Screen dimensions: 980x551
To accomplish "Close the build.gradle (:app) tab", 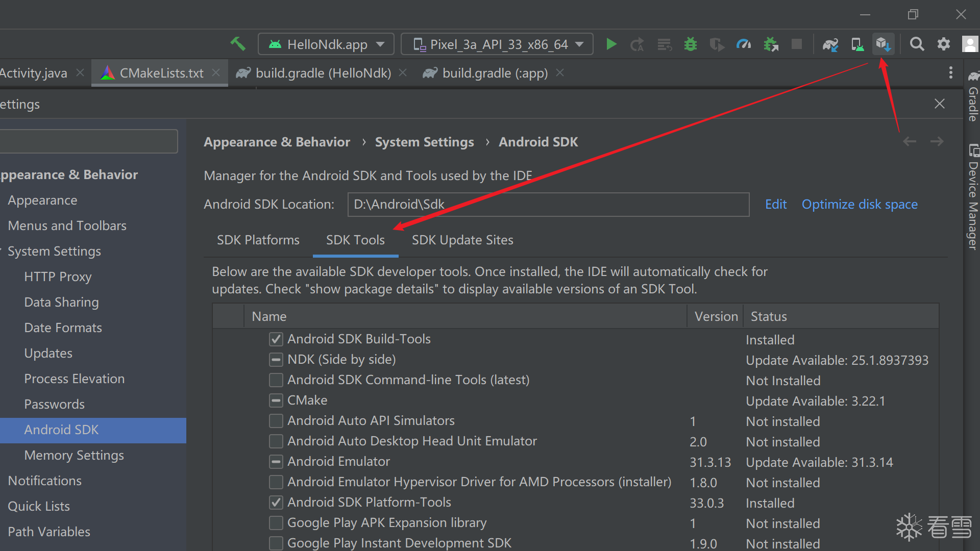I will click(560, 73).
